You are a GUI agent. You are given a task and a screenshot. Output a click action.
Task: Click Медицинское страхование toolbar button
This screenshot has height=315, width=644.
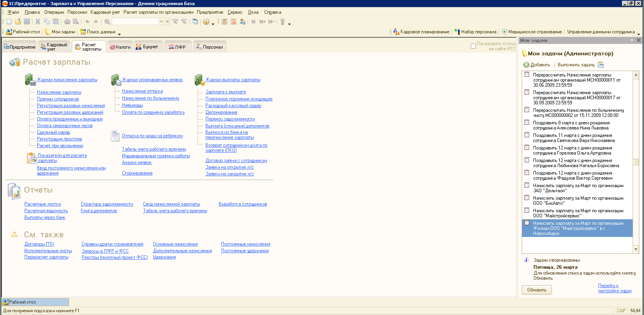tap(532, 32)
